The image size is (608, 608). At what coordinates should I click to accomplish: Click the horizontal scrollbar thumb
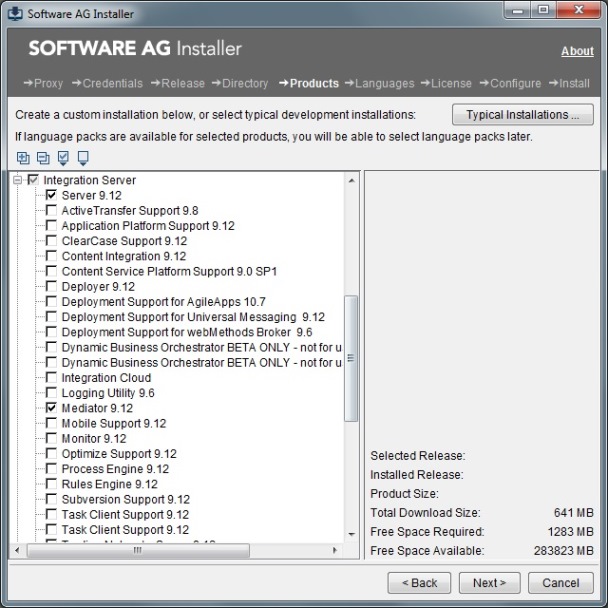(x=138, y=550)
